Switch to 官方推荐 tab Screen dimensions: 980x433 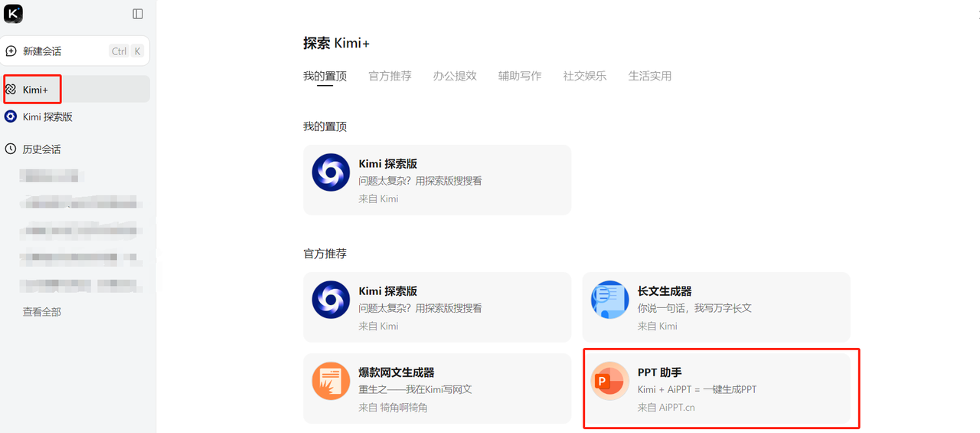(390, 76)
